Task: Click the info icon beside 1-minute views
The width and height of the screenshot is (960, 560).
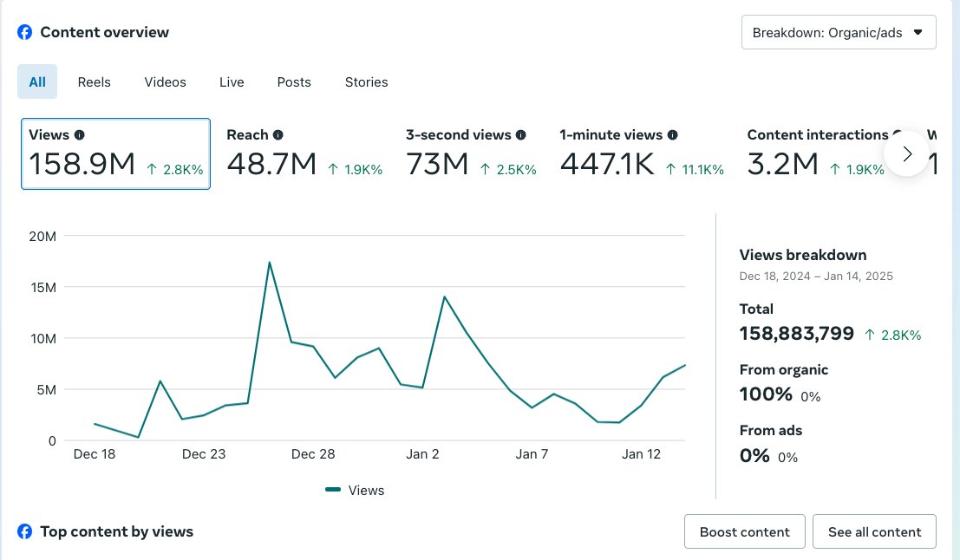Action: (x=672, y=134)
